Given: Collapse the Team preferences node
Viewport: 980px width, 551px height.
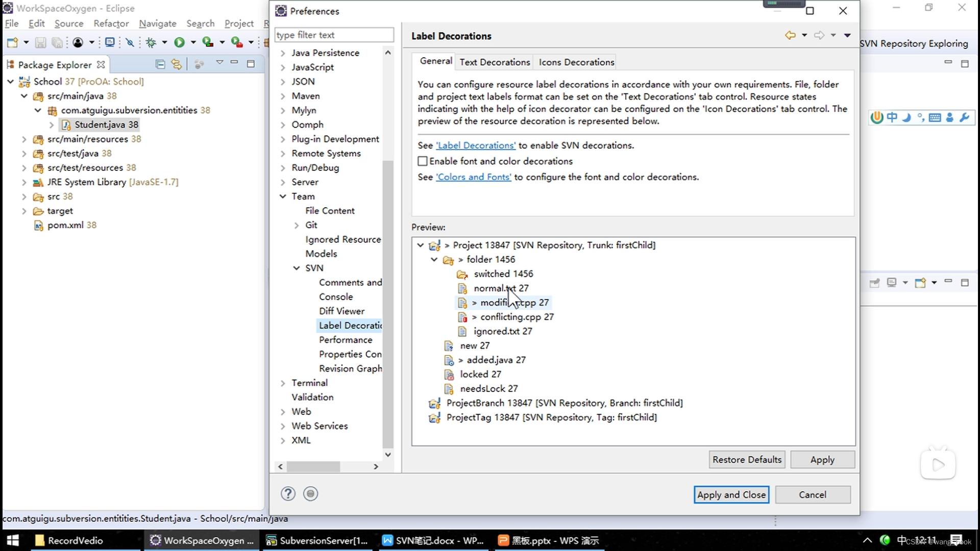Looking at the screenshot, I should point(283,196).
